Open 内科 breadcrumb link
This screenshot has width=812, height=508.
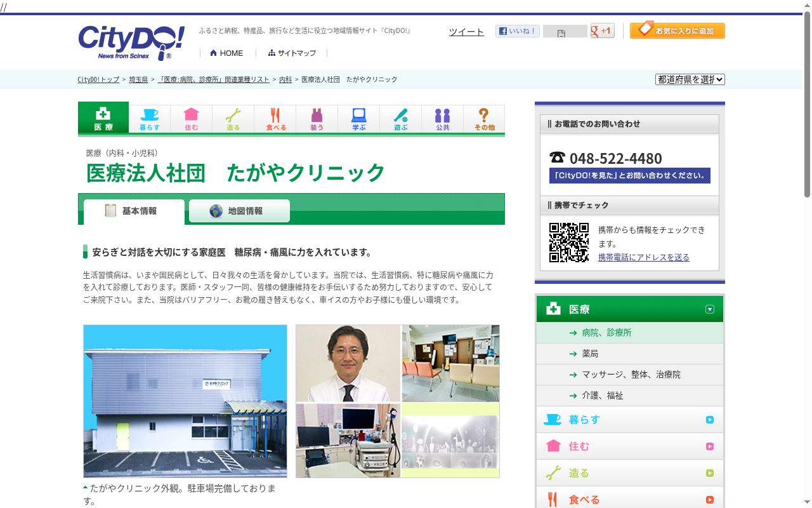(x=285, y=79)
